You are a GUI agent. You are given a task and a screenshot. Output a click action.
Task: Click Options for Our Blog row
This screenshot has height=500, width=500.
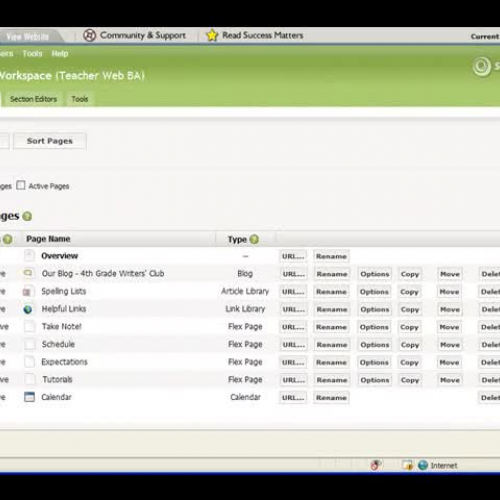tap(375, 274)
